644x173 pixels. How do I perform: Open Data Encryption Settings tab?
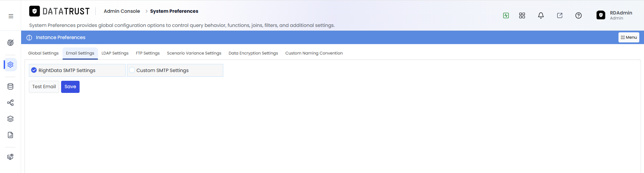253,53
